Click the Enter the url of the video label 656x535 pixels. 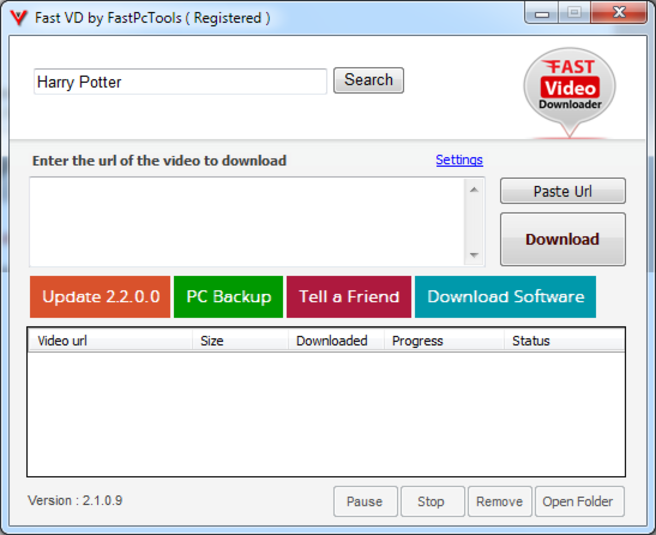(159, 161)
